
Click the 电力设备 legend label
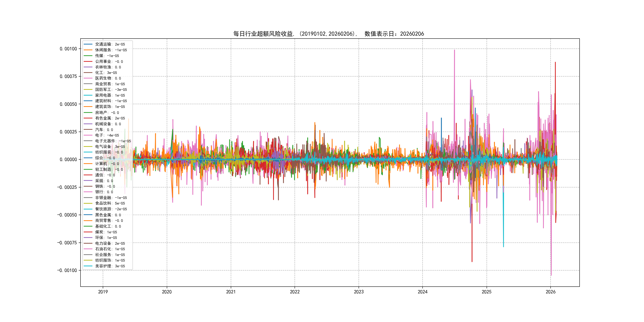coord(110,243)
